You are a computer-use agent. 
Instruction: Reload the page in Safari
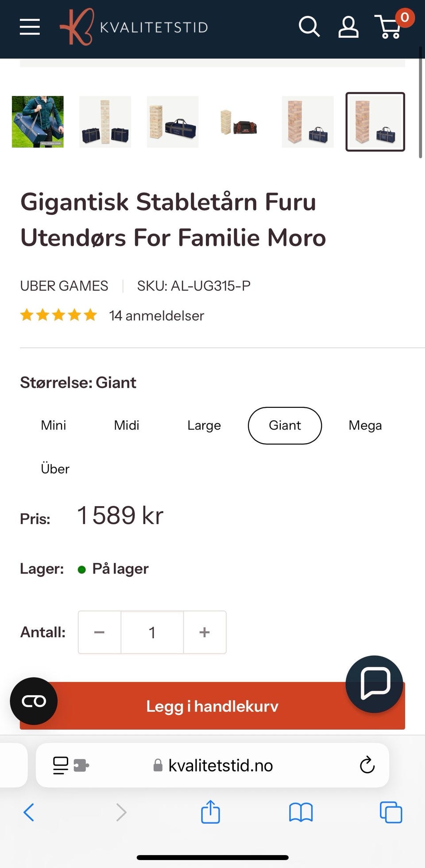[367, 765]
